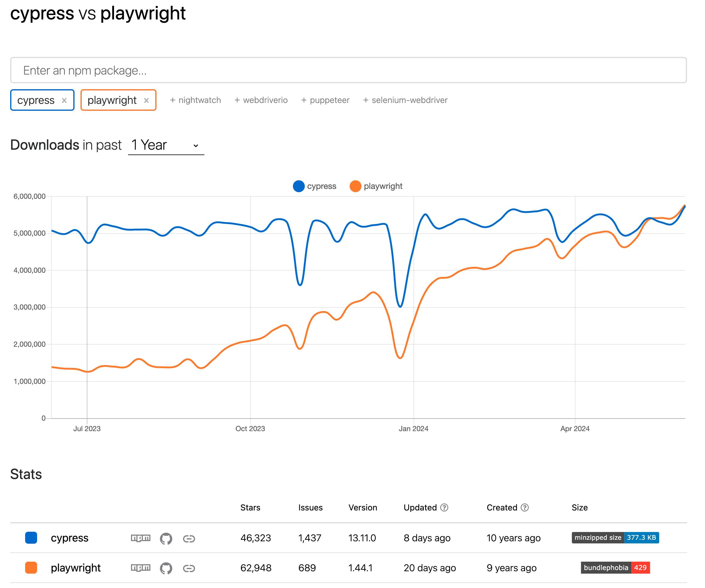
Task: Focus the Enter an npm package field
Action: pyautogui.click(x=348, y=70)
